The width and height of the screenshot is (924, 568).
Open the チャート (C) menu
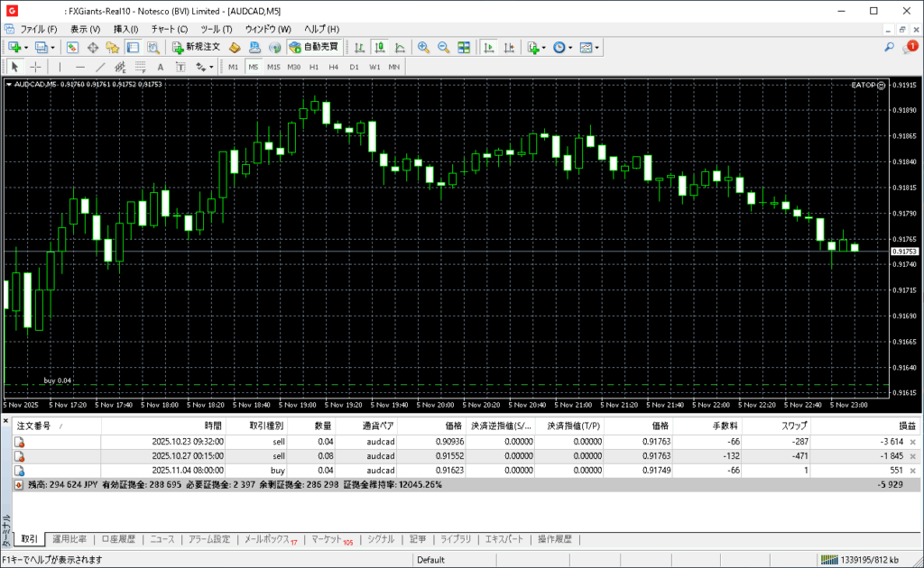[x=170, y=29]
